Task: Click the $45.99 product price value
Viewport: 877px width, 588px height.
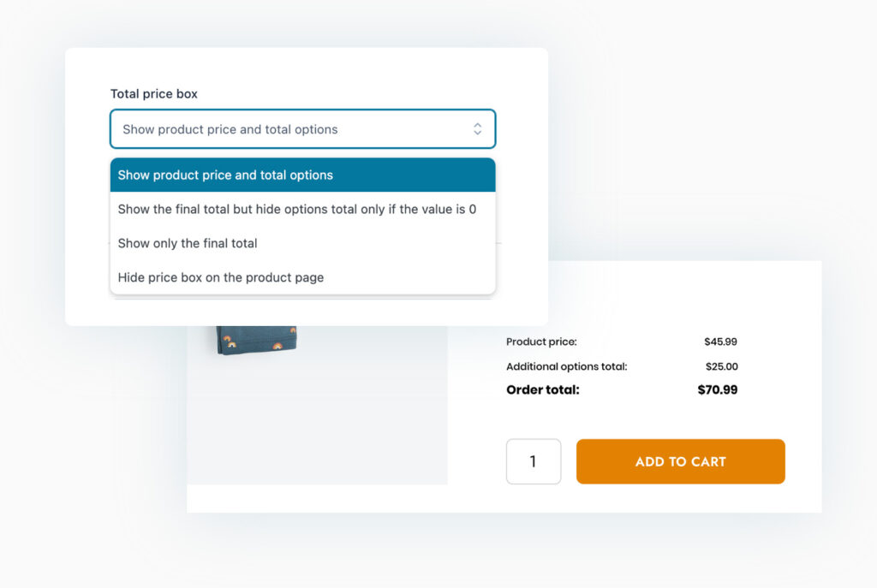Action: pyautogui.click(x=720, y=342)
